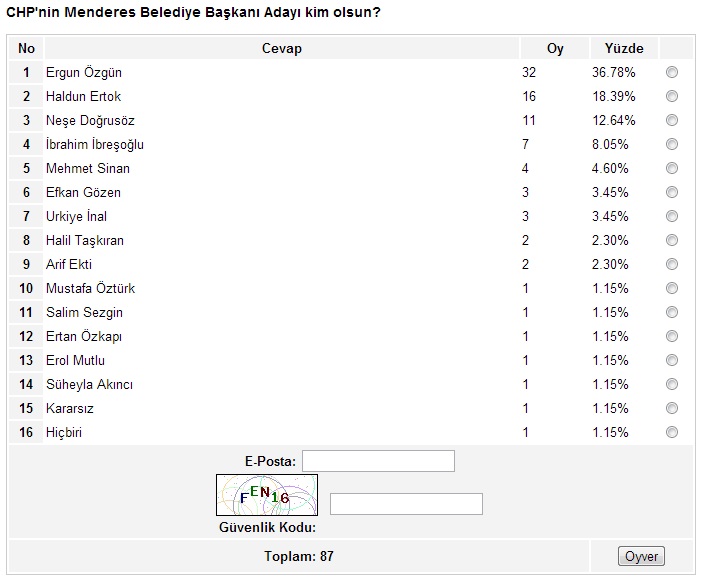The image size is (701, 579).
Task: Select Süheyla Akıncı's radio button
Action: [x=671, y=384]
